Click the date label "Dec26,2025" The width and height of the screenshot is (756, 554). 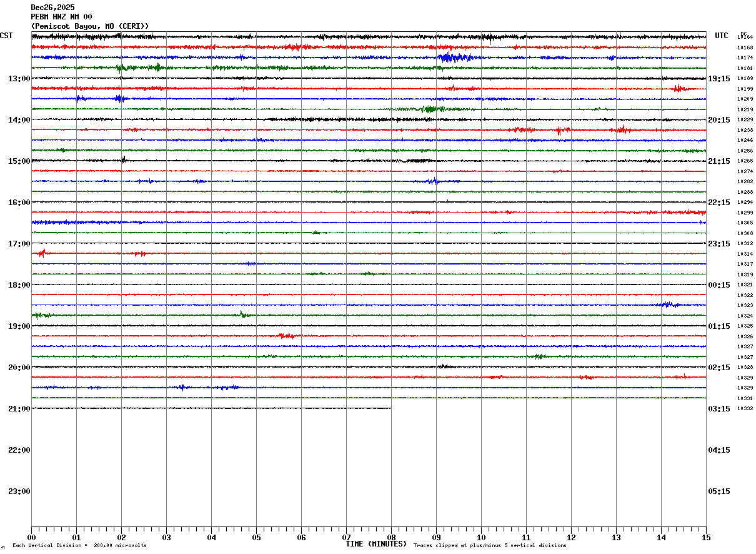52,8
